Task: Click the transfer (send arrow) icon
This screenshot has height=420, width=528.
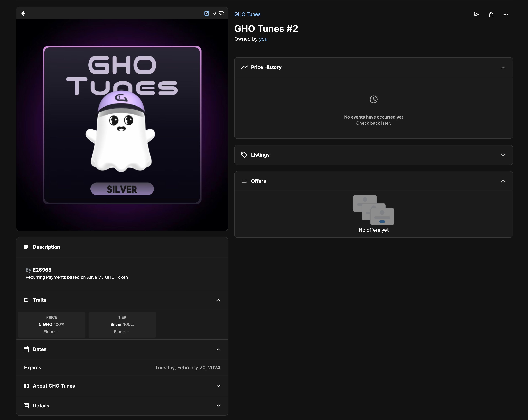Action: point(476,14)
